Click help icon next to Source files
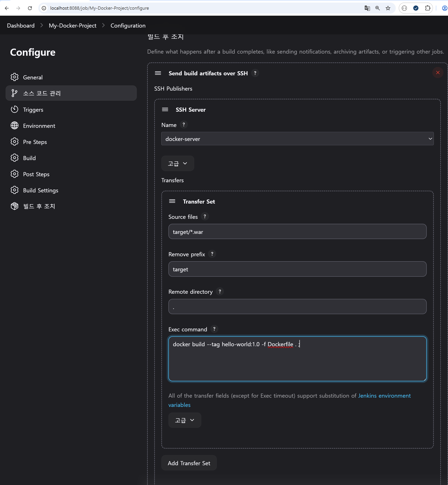The image size is (448, 485). tap(205, 216)
